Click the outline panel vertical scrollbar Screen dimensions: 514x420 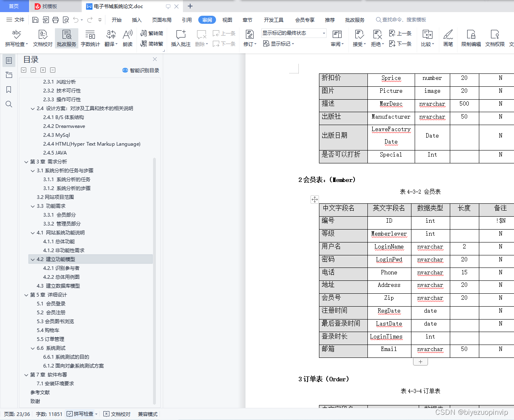click(x=154, y=281)
